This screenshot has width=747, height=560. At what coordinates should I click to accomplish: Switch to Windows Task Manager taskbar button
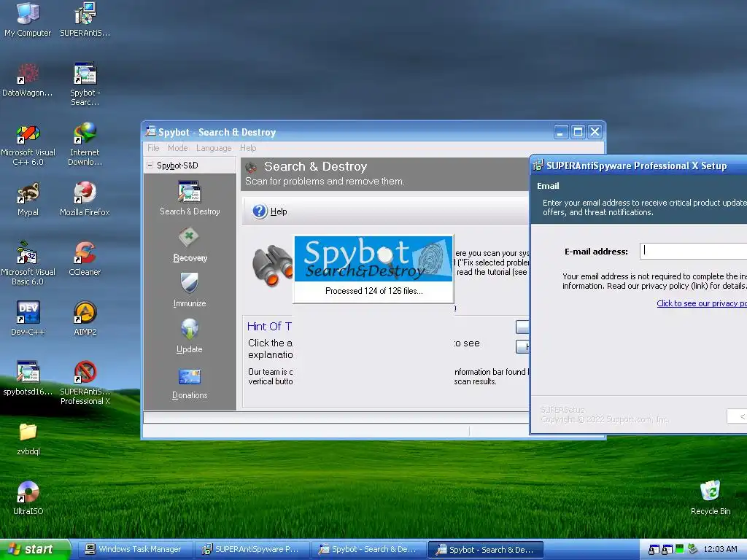pos(134,550)
